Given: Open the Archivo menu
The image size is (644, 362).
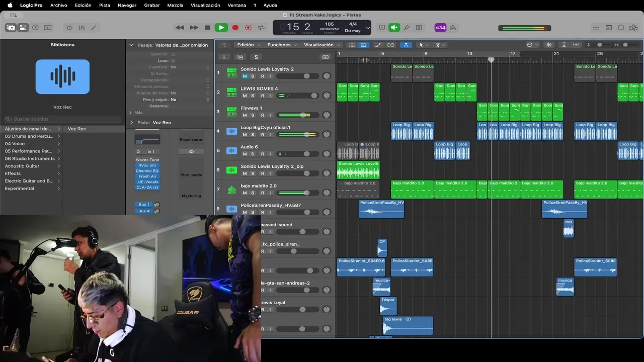Looking at the screenshot, I should click(59, 5).
